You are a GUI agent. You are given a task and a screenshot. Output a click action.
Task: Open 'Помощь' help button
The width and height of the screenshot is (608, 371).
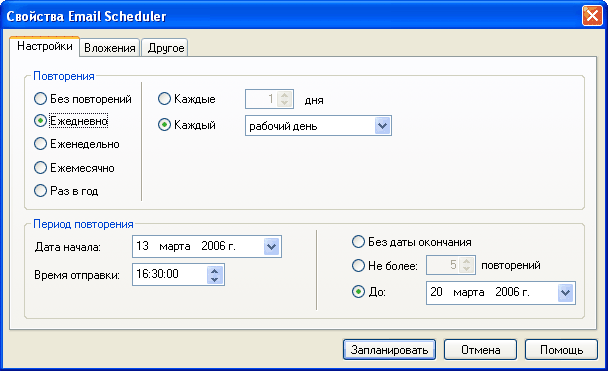point(561,350)
